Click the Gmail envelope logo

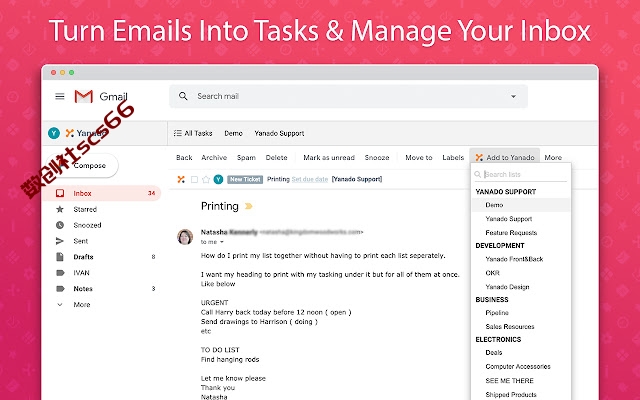point(84,96)
